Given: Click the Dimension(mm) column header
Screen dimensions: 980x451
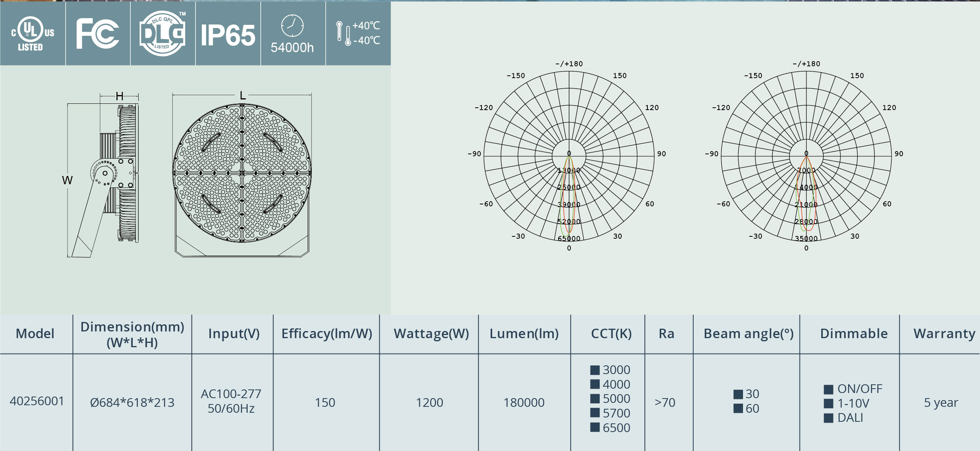Looking at the screenshot, I should pos(132,335).
